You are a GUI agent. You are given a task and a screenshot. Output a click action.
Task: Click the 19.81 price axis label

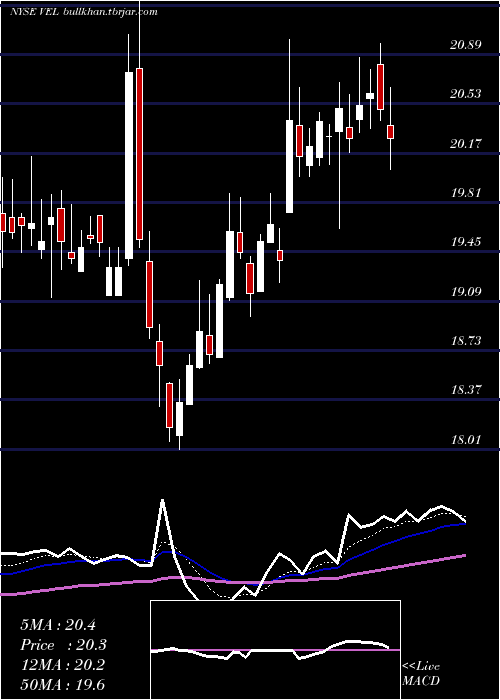(x=466, y=193)
